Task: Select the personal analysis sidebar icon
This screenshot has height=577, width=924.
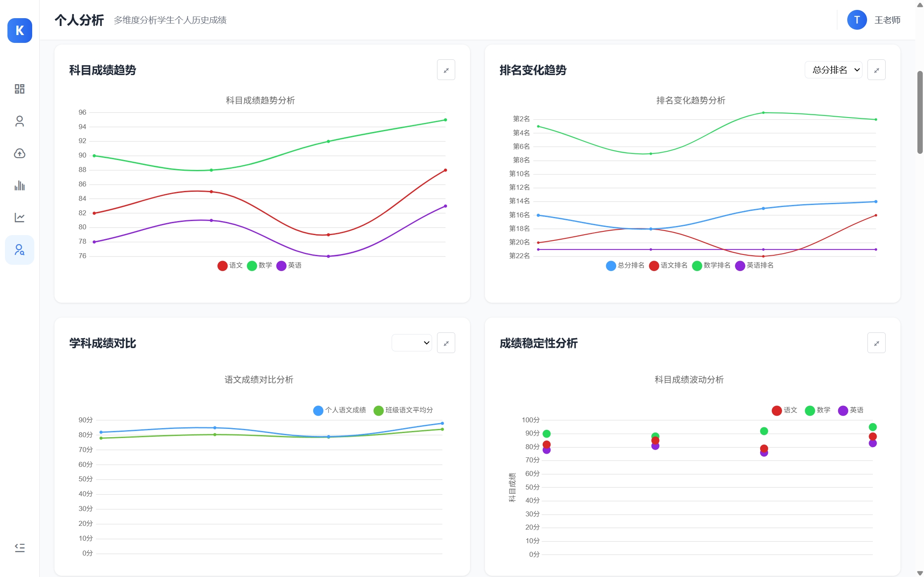Action: (19, 250)
